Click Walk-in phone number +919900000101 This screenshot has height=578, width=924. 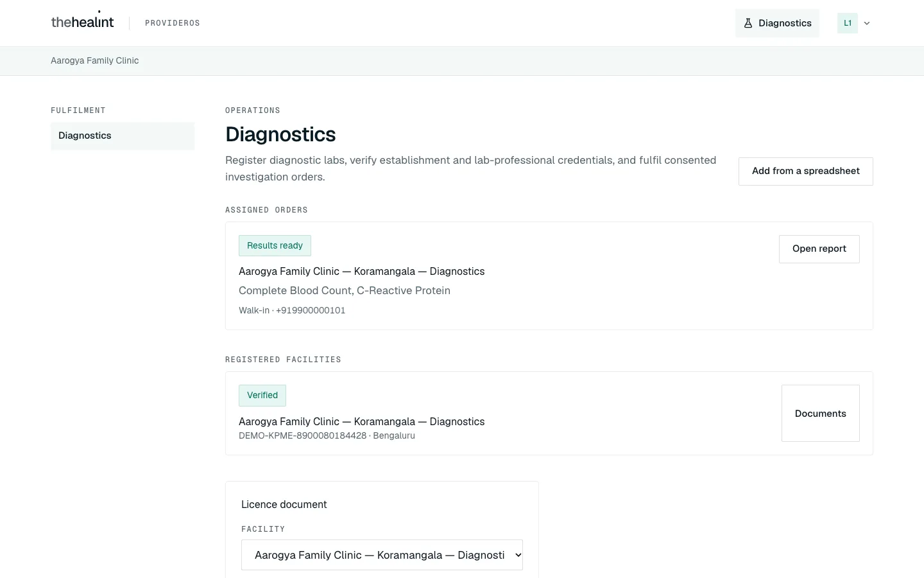point(311,310)
